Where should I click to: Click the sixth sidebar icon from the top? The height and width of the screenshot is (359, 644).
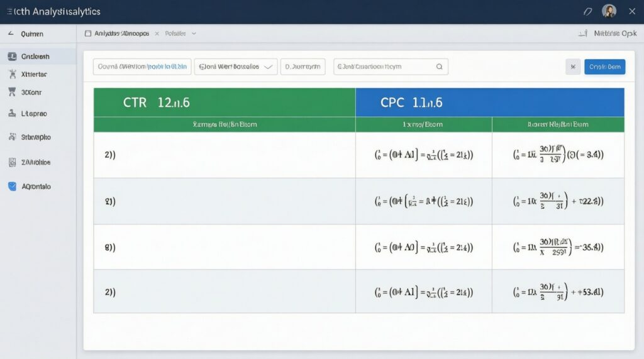pyautogui.click(x=12, y=162)
